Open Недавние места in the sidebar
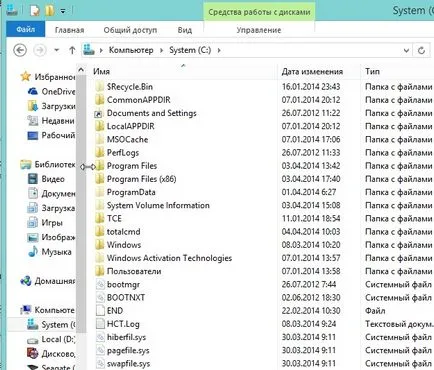Viewport: 434px width, 370px height. click(52, 120)
